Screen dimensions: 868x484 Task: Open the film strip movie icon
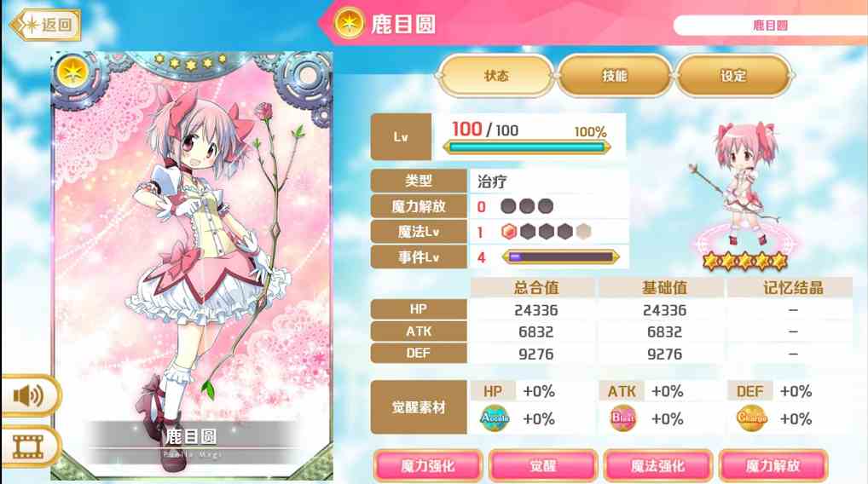[x=27, y=446]
